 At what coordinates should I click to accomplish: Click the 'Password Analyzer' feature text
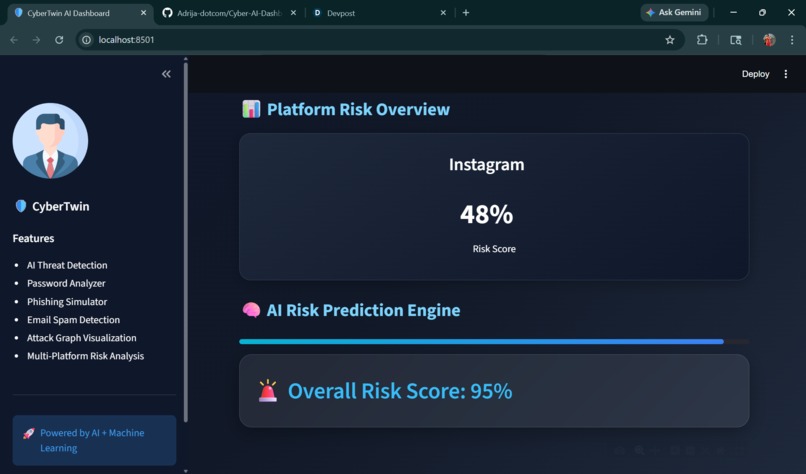pos(66,283)
